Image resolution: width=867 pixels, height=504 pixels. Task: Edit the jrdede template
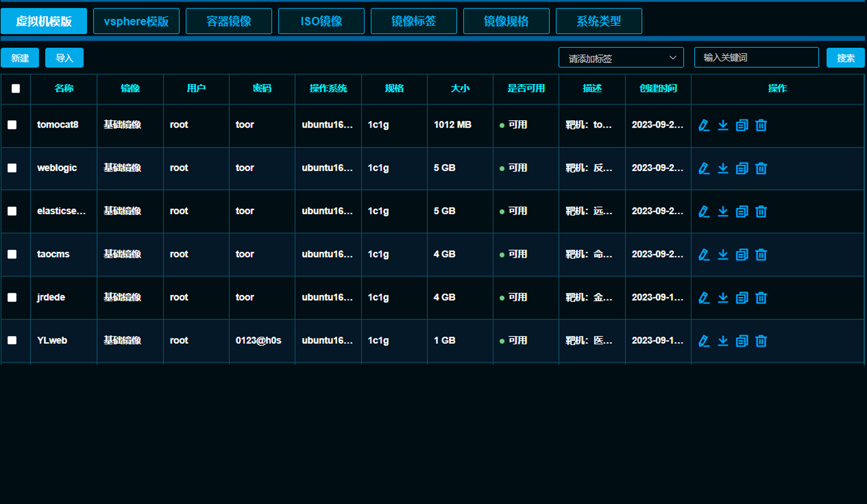tap(704, 298)
